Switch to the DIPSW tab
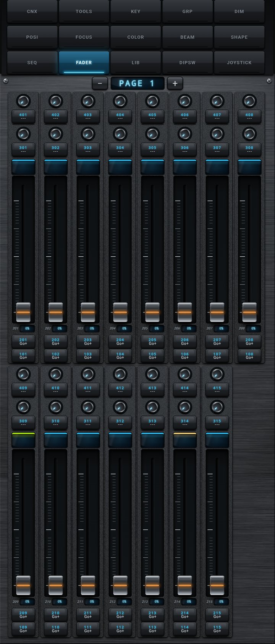The width and height of the screenshot is (275, 644). 188,63
